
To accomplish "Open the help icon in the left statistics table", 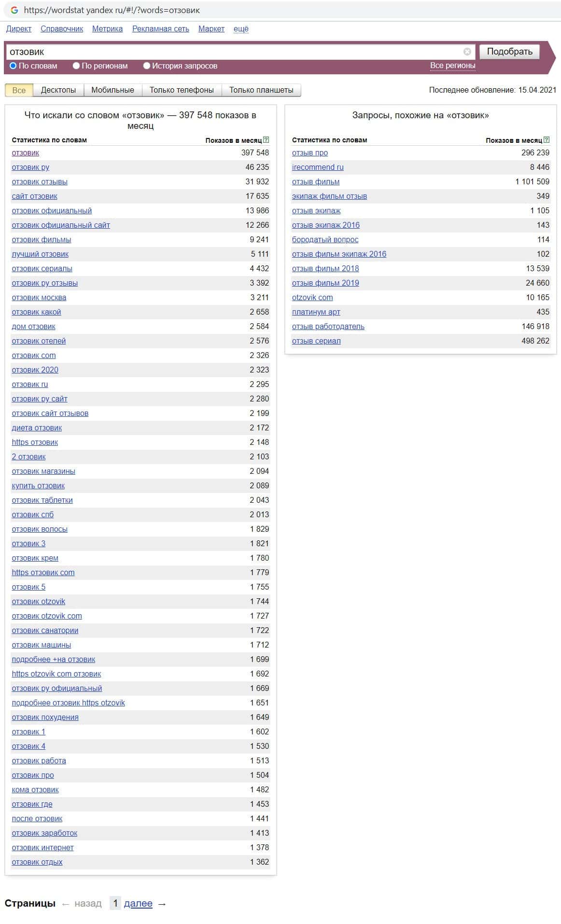I will (266, 140).
